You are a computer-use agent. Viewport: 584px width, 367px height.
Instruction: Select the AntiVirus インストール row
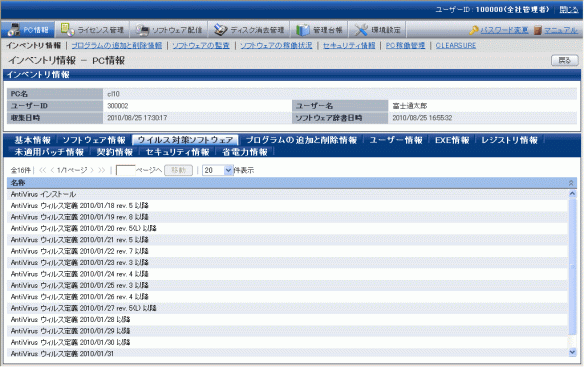coord(287,194)
